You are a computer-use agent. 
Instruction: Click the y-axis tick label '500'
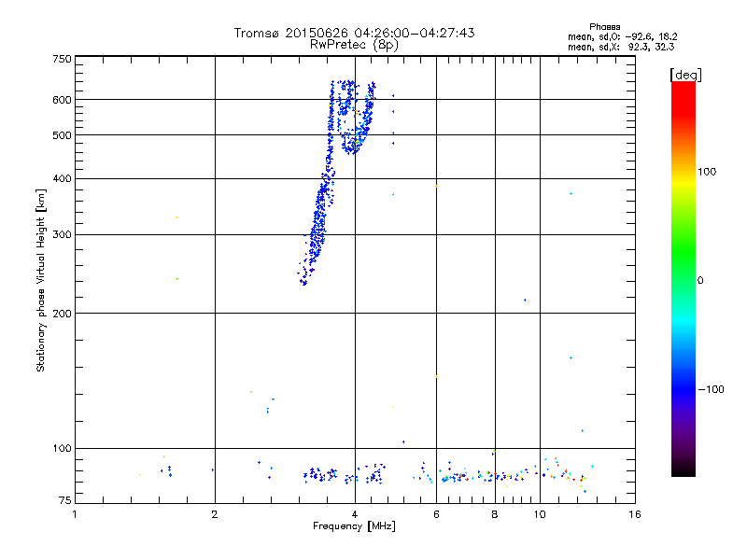coord(62,135)
